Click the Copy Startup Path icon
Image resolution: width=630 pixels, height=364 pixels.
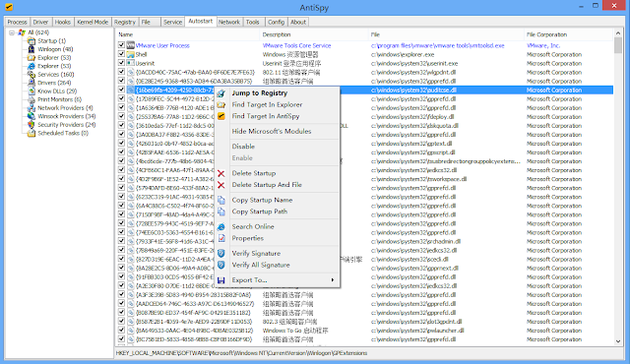(220, 212)
